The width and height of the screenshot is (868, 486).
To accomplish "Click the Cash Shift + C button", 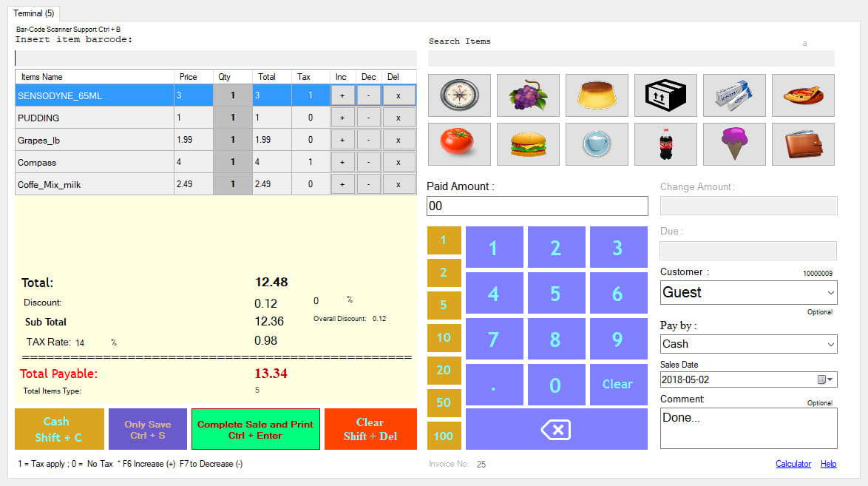I will [x=59, y=429].
